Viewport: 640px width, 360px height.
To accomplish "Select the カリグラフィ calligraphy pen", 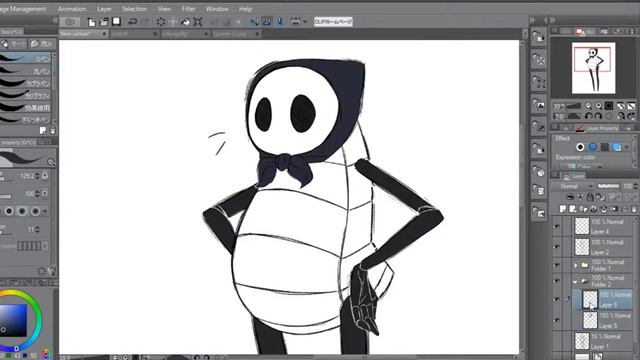I will coord(25,96).
